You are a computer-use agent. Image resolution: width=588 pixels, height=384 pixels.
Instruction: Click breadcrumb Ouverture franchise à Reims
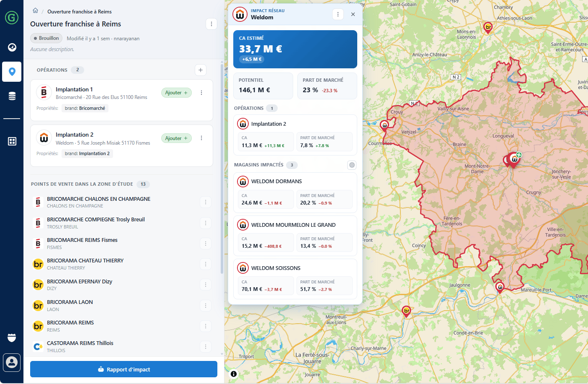(80, 12)
